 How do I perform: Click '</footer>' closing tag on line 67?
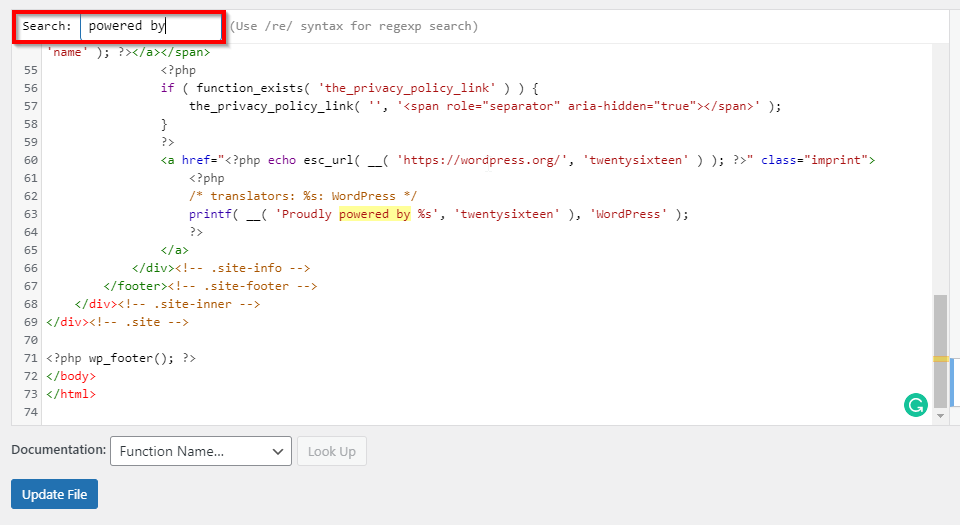tap(135, 286)
